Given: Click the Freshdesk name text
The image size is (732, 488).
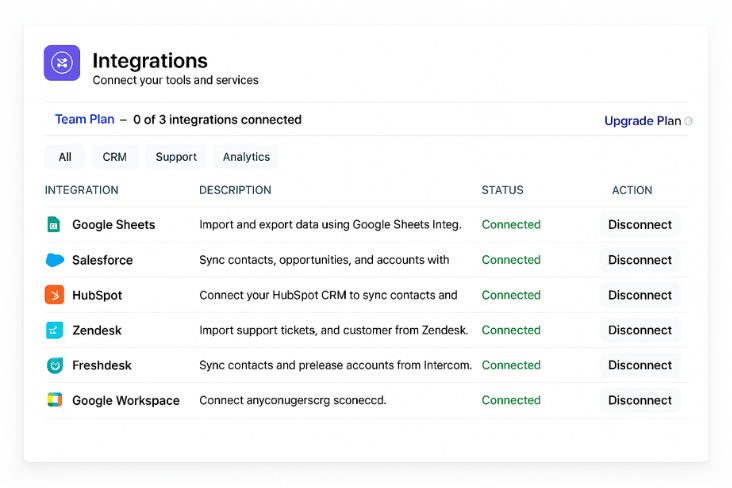Looking at the screenshot, I should click(x=102, y=365).
